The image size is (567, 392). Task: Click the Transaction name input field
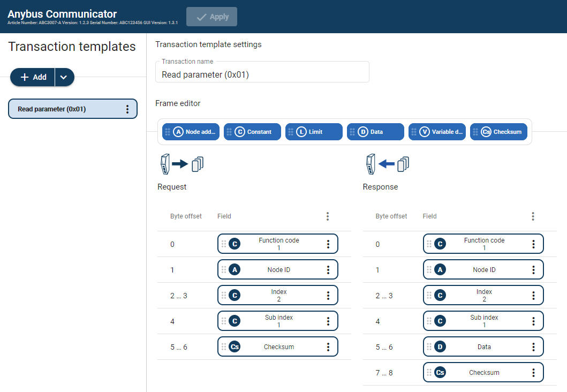262,75
